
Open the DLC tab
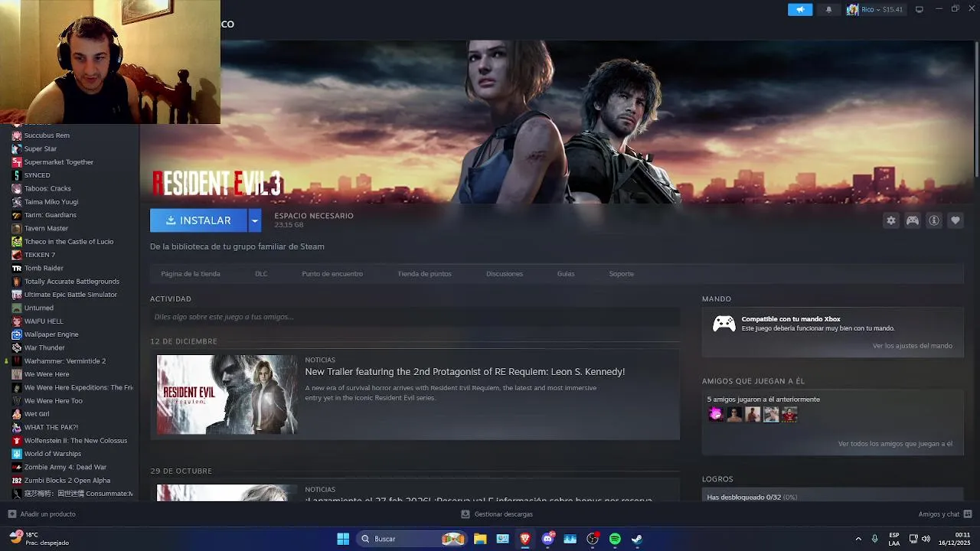tap(261, 273)
